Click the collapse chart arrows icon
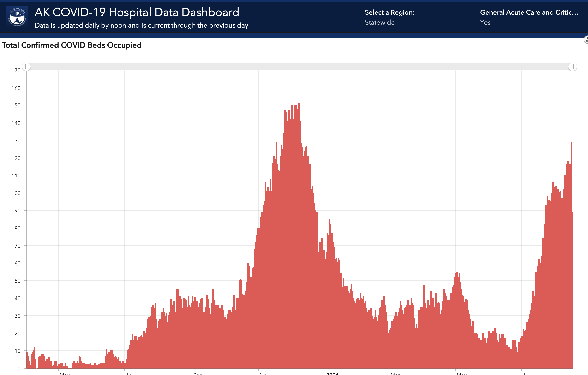Image resolution: width=588 pixels, height=375 pixels. [586, 40]
